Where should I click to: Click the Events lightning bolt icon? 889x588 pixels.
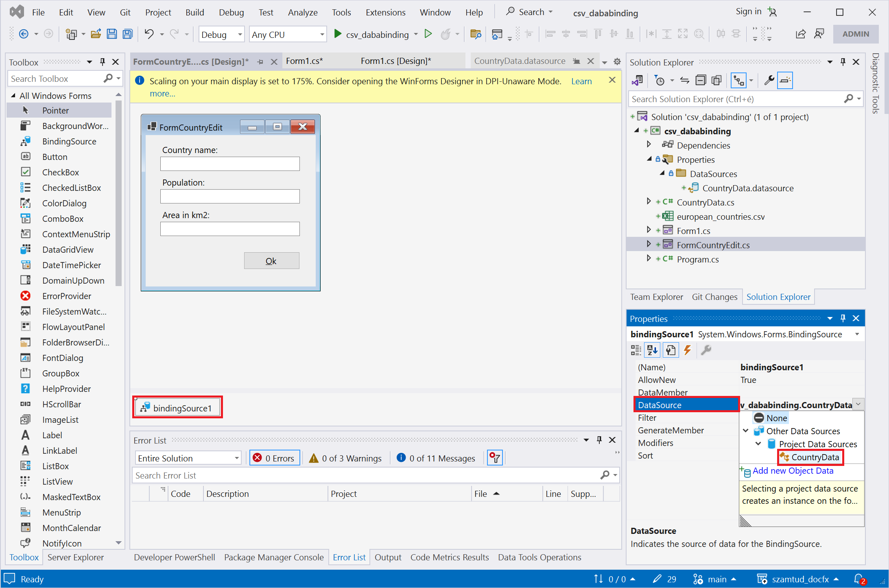[x=687, y=350]
